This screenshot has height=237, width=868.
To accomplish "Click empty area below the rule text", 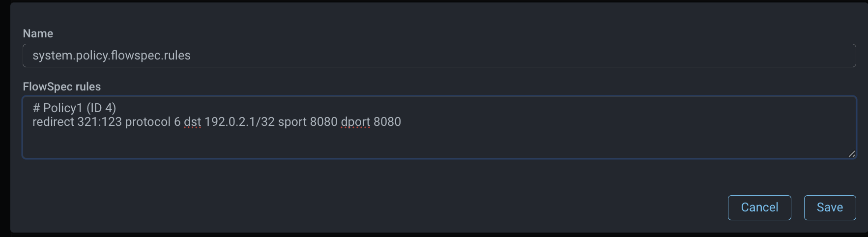I will point(393,143).
